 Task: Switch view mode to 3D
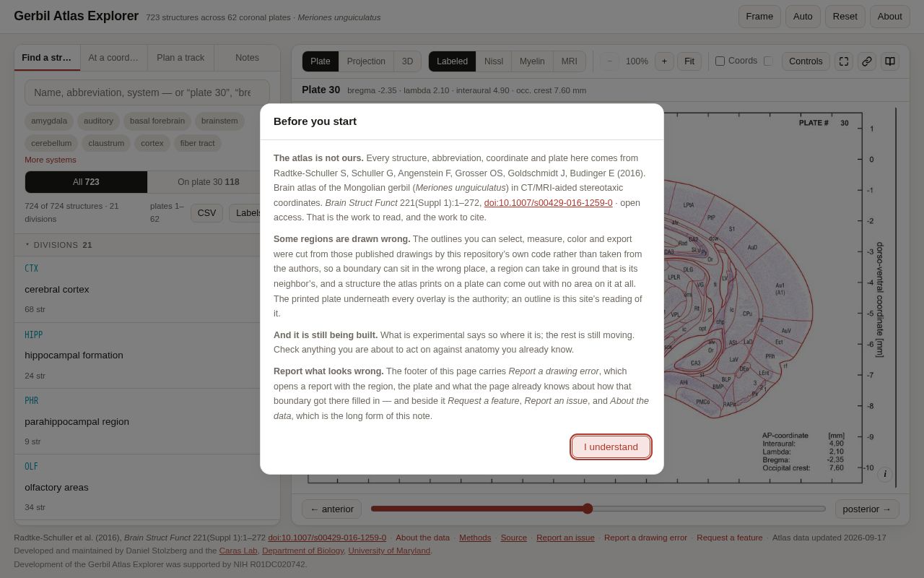pos(407,61)
